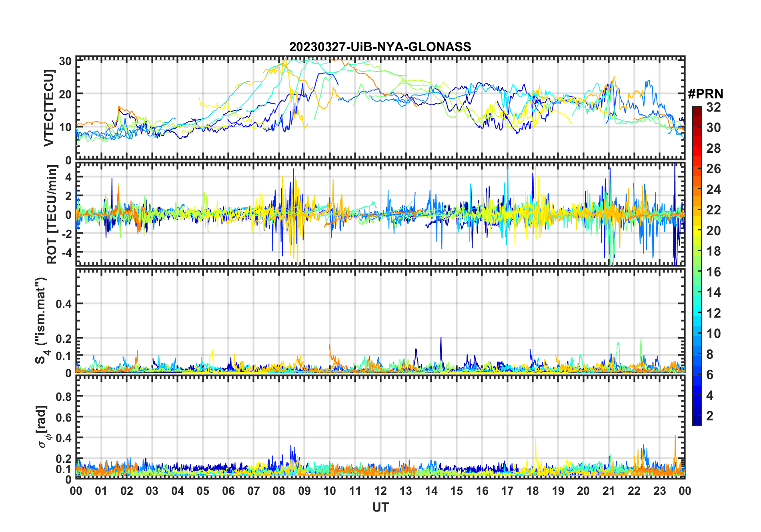The image size is (761, 532).
Task: Select the VTEC[TECU] y-axis label
Action: point(49,108)
